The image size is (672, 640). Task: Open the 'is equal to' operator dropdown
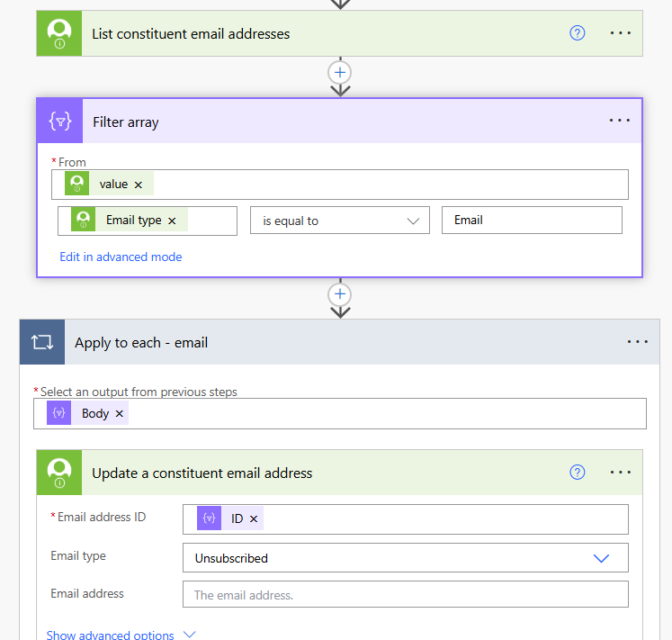tap(339, 221)
